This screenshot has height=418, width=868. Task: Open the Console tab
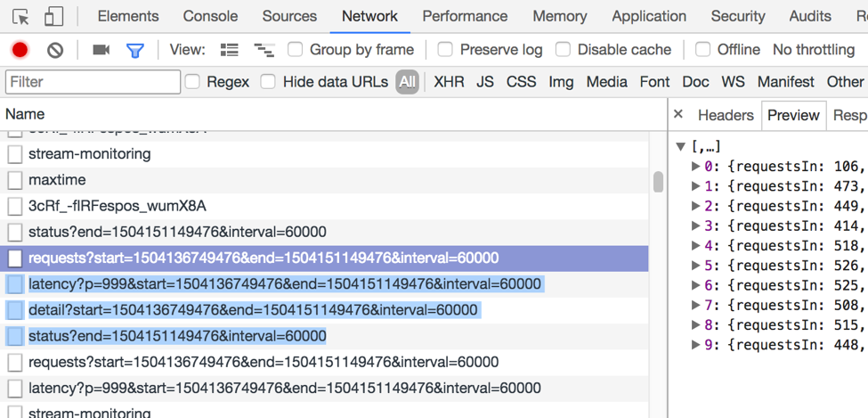click(x=210, y=16)
